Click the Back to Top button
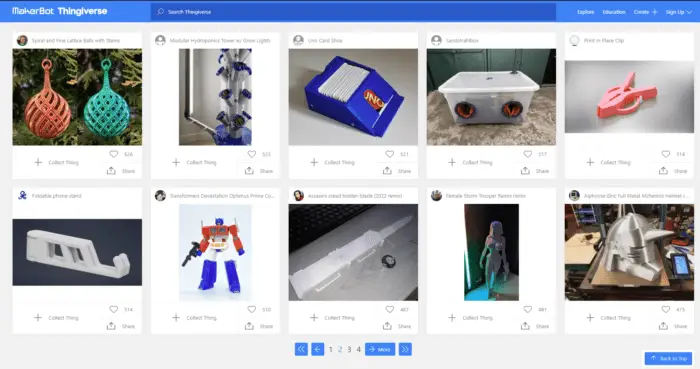 point(668,358)
